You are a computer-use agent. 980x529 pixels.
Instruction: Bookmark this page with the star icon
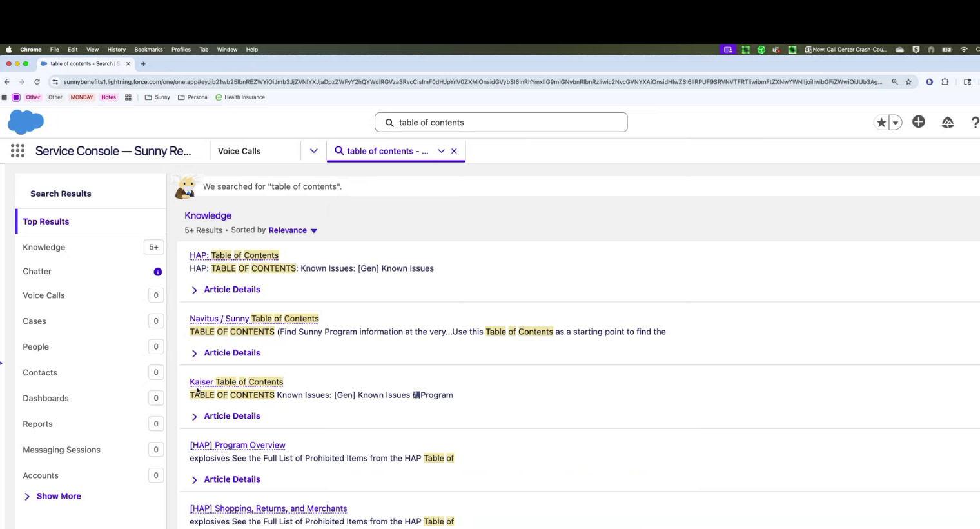pos(908,82)
